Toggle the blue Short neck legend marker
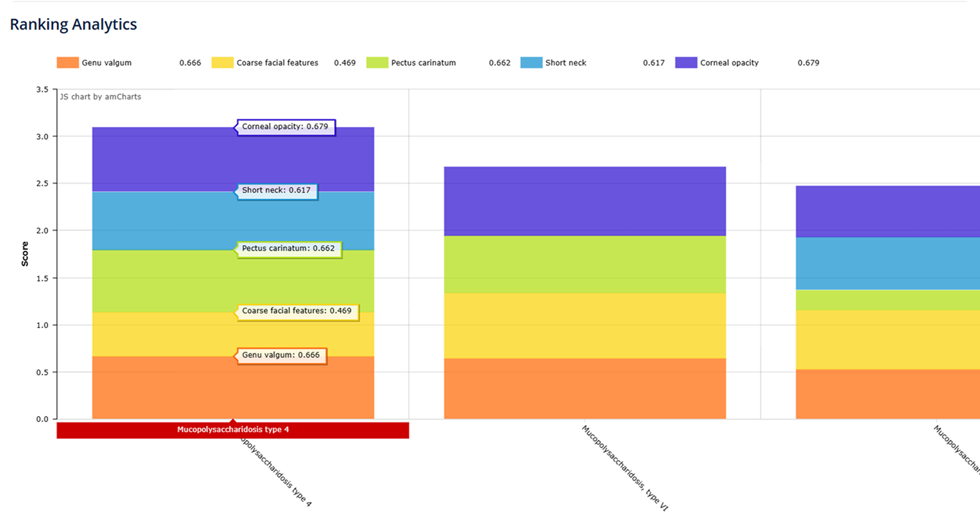Screen dimensions: 980x523 (x=531, y=63)
